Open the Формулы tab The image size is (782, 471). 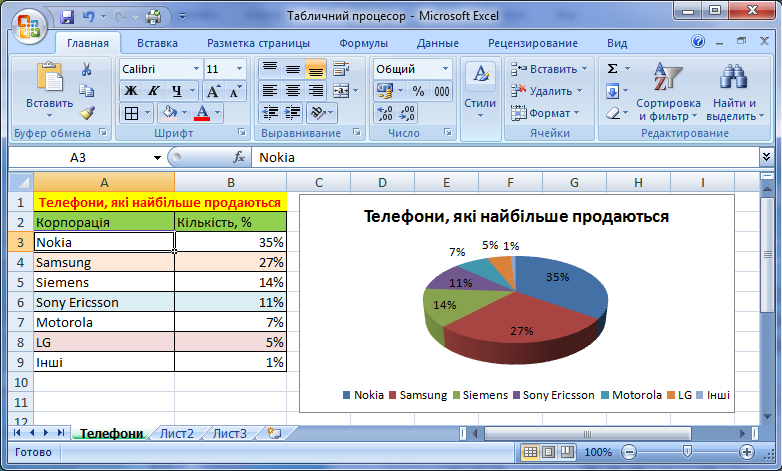(363, 43)
